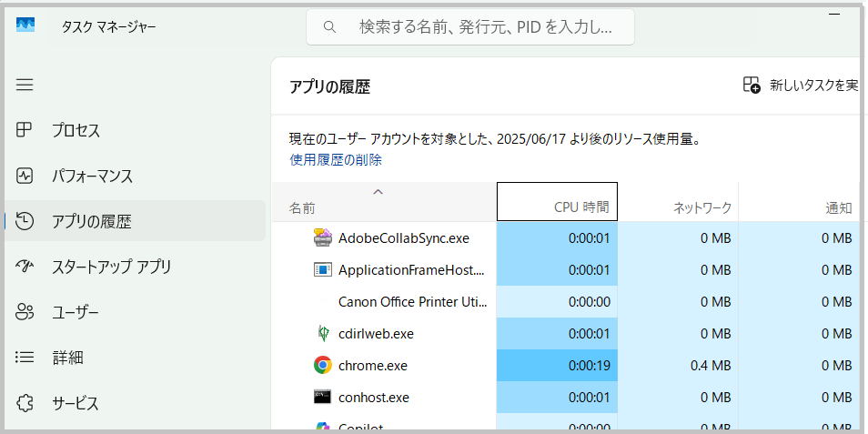Click the AdobeCollabSync.exe icon
The width and height of the screenshot is (868, 434).
click(x=322, y=238)
